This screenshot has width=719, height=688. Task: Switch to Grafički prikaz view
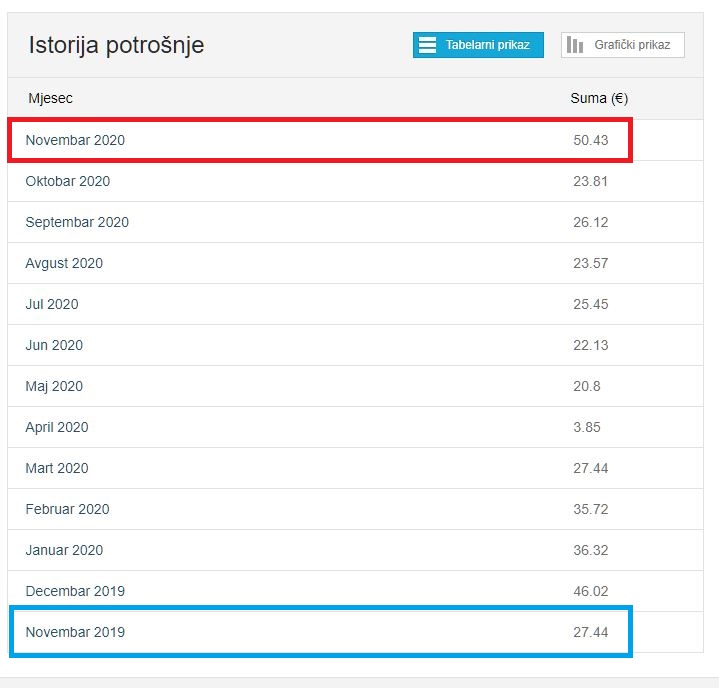(x=623, y=45)
